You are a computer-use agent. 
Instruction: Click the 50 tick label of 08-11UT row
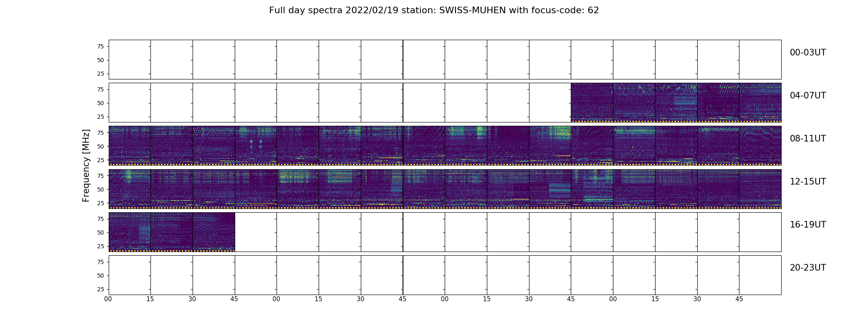100,146
